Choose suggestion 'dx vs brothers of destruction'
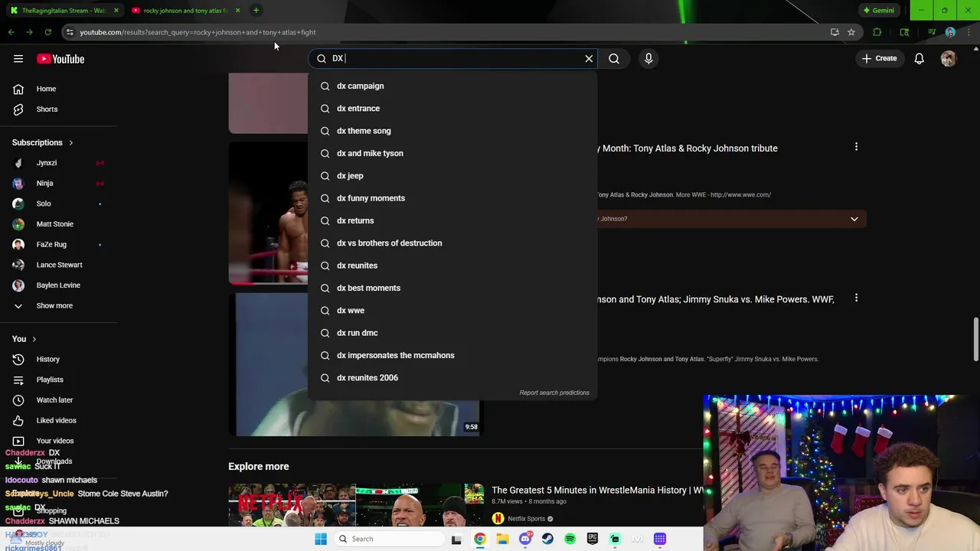This screenshot has height=551, width=980. 452,243
